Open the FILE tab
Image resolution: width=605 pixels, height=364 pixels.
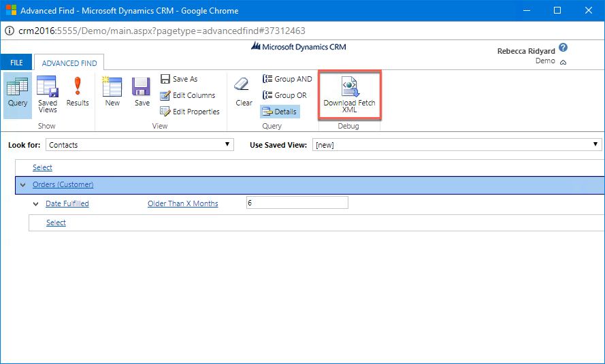(x=16, y=63)
